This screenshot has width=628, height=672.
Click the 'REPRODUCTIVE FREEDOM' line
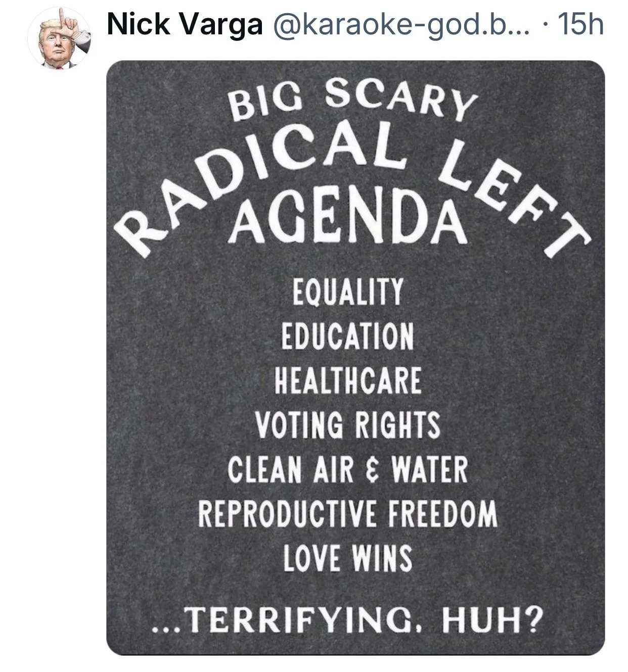point(348,513)
